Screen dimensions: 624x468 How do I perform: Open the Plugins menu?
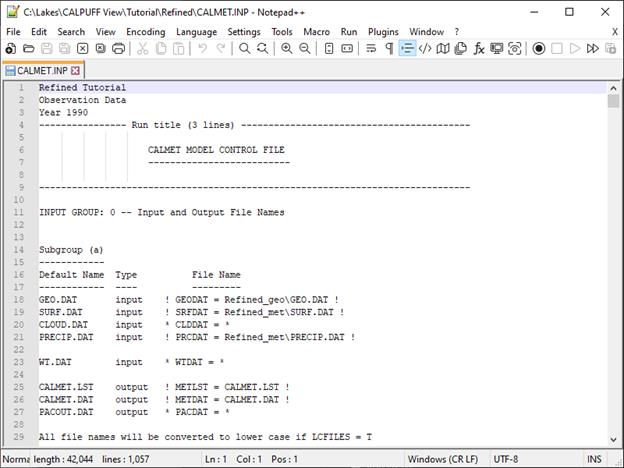coord(383,31)
